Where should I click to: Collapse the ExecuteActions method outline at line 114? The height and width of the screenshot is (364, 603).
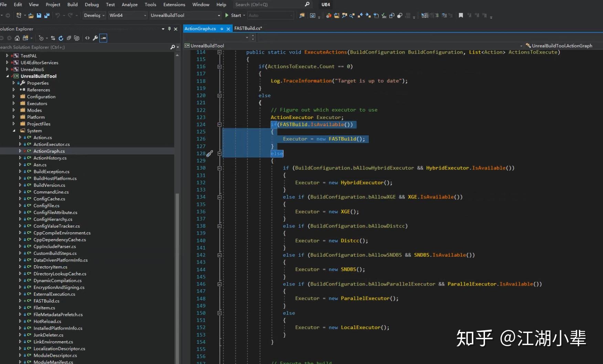pos(220,52)
